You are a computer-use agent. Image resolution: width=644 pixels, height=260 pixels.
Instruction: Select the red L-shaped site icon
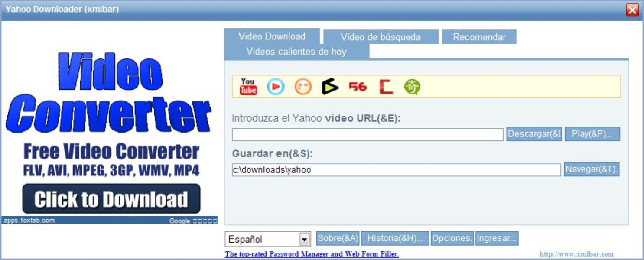click(x=385, y=87)
